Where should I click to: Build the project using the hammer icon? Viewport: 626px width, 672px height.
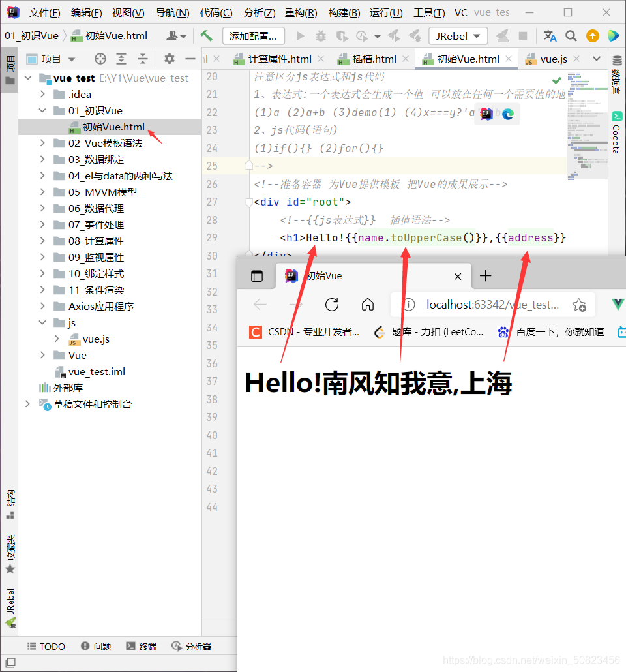tap(205, 36)
